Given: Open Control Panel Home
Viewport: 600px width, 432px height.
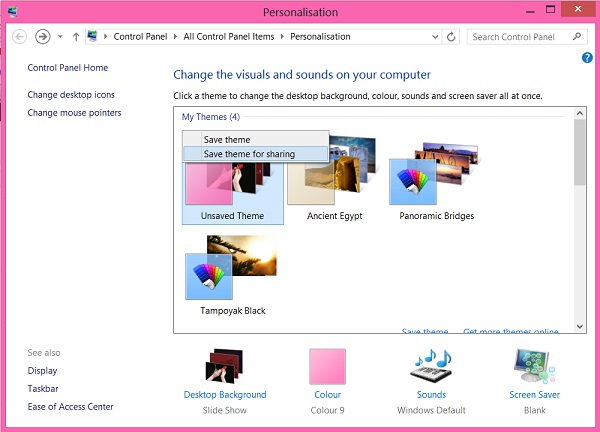Looking at the screenshot, I should click(x=68, y=68).
